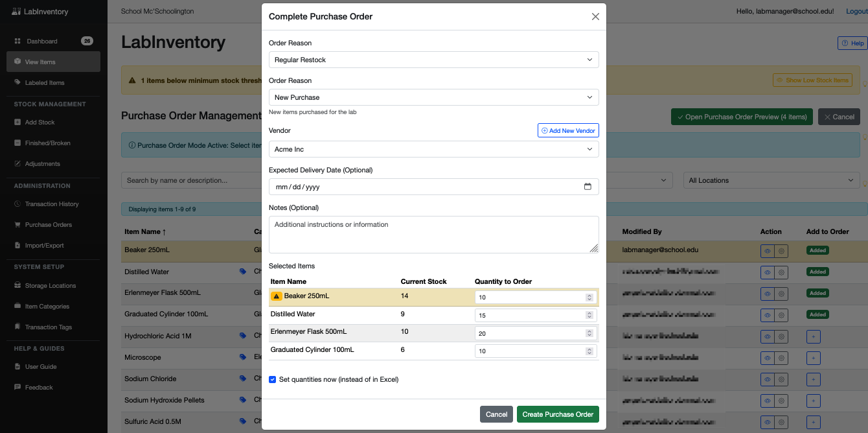The width and height of the screenshot is (868, 433).
Task: Add Hydrochloric Acid 1M to order with plus button
Action: [x=814, y=336]
